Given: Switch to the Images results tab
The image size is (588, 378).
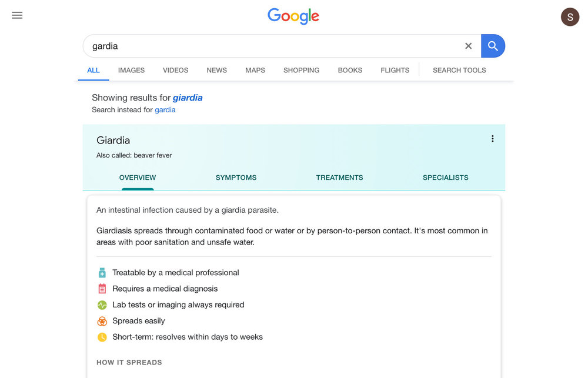Looking at the screenshot, I should tap(131, 70).
